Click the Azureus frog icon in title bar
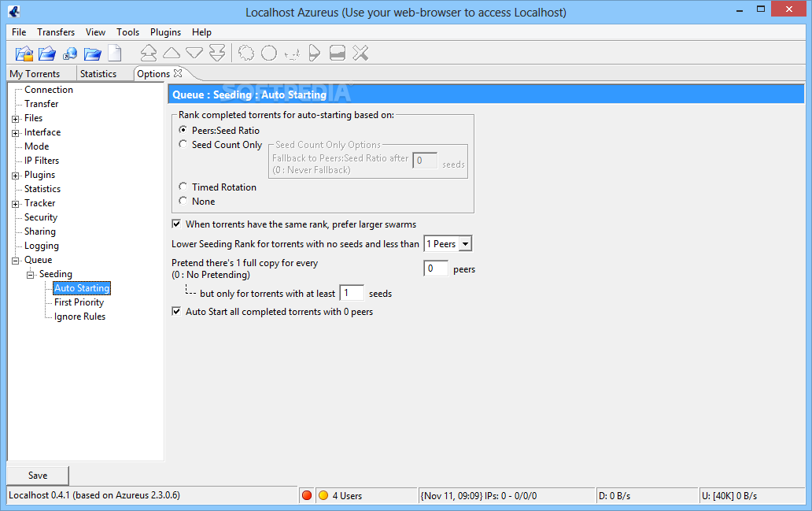812x511 pixels. (x=14, y=11)
